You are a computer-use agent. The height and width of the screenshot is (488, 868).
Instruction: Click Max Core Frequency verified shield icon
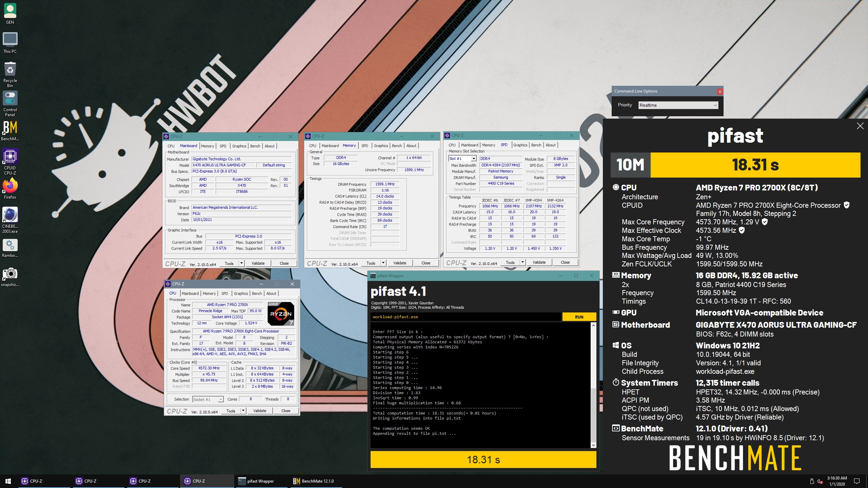coord(765,222)
